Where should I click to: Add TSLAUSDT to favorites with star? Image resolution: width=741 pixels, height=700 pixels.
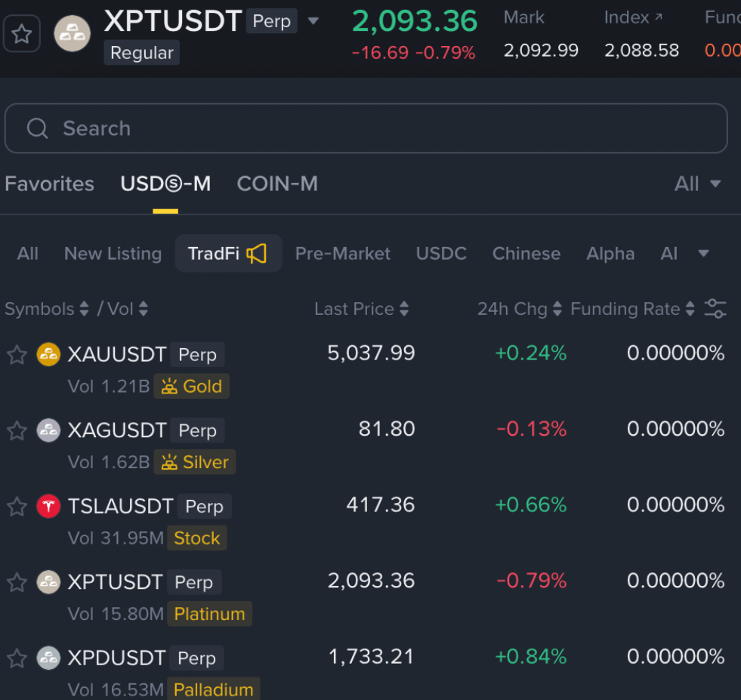point(17,507)
